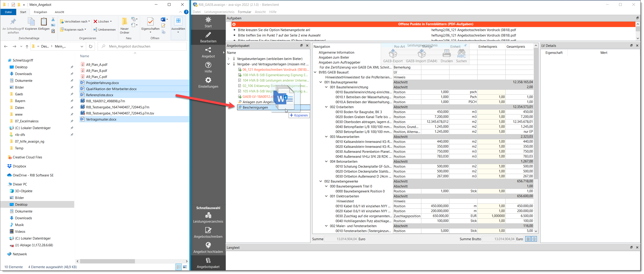Switch to the Freigeben ribbon tab
This screenshot has height=274, width=644.
click(40, 12)
